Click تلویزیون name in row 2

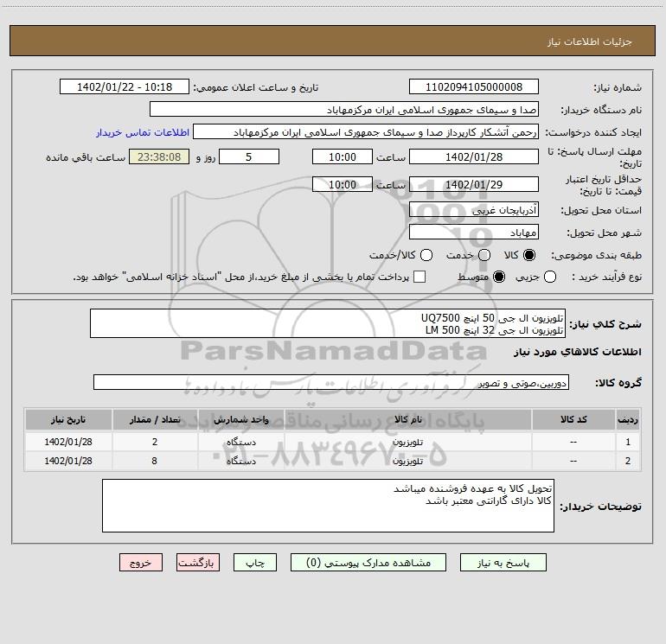pyautogui.click(x=407, y=461)
